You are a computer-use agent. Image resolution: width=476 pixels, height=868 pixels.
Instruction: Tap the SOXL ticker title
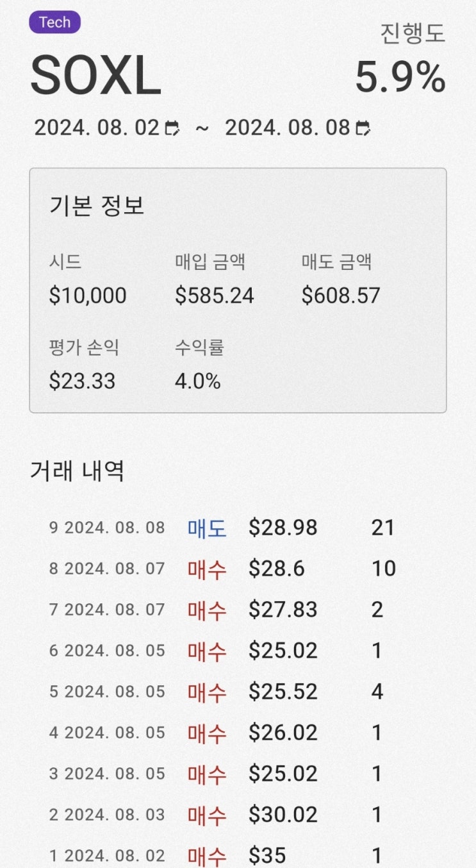(x=95, y=77)
